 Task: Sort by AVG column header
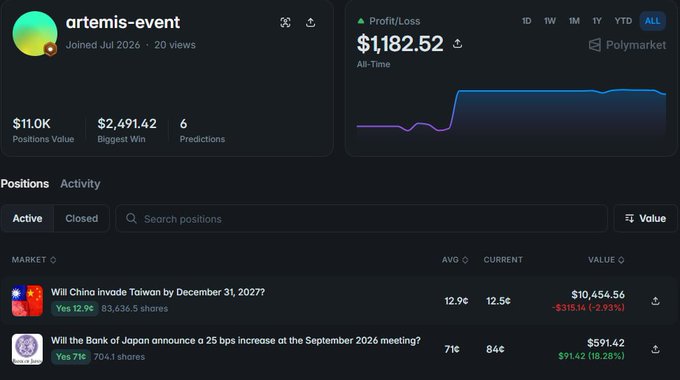[x=455, y=259]
